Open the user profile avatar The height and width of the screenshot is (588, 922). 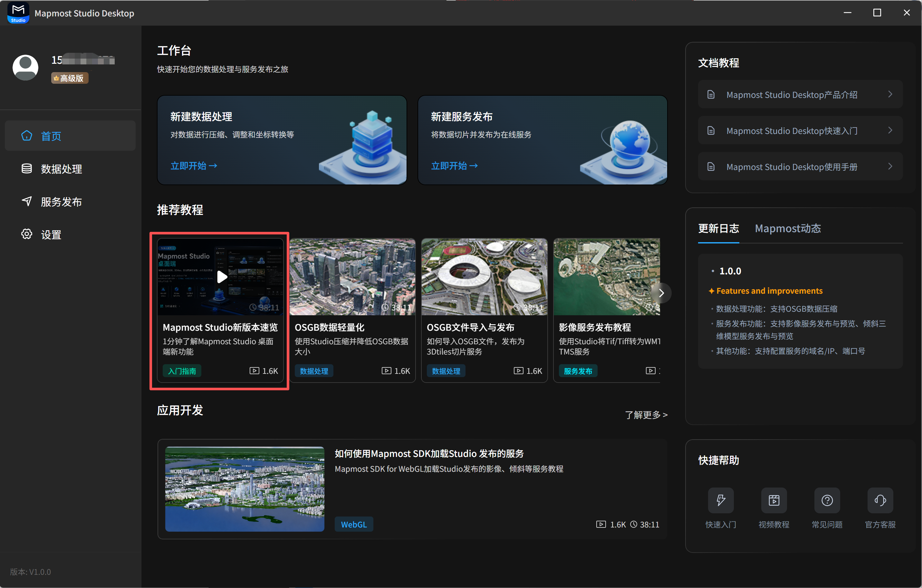coord(25,67)
